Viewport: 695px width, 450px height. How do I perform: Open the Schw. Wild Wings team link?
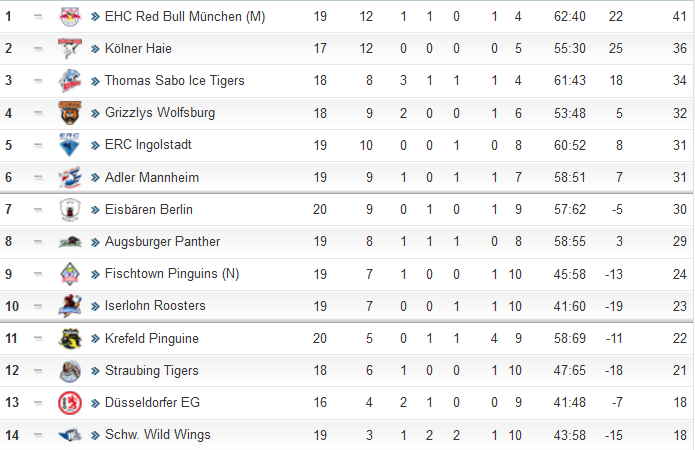[157, 435]
